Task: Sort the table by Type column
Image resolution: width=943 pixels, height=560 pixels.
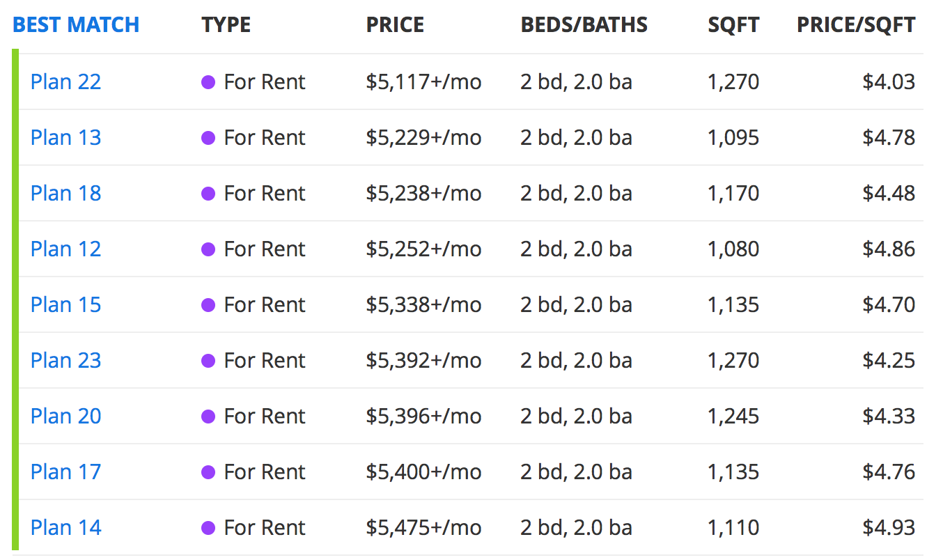Action: point(226,25)
